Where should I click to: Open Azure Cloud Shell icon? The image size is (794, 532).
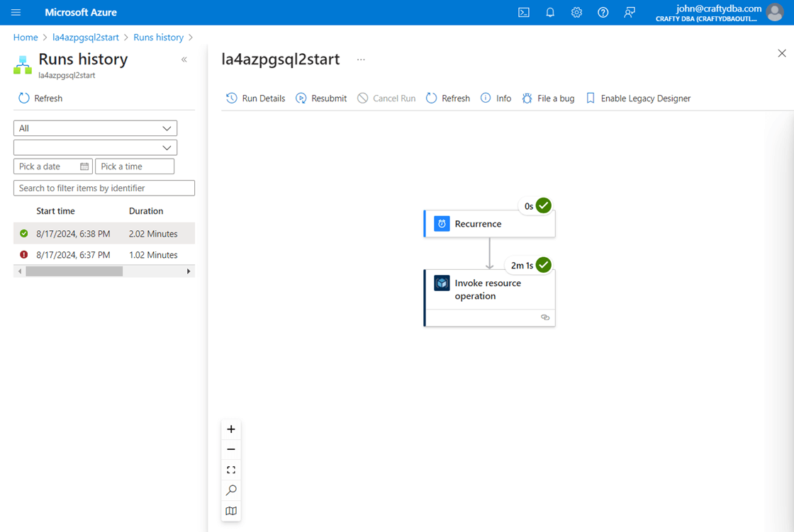coord(524,12)
